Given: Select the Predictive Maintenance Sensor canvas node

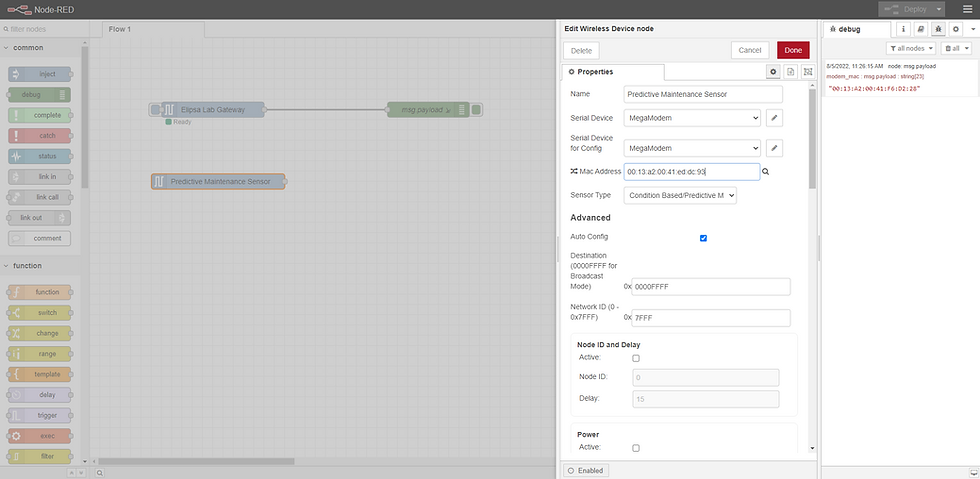Looking at the screenshot, I should [x=218, y=181].
